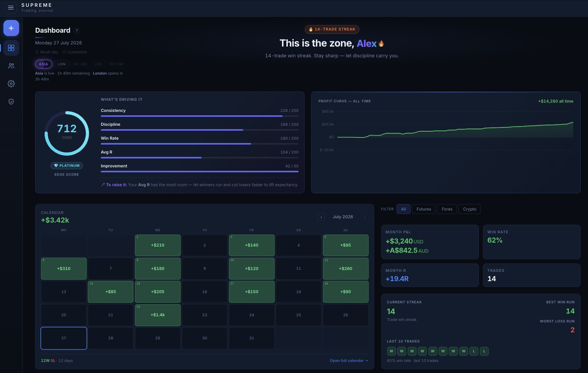
Task: Click the Month R +19.4R value
Action: 397,279
